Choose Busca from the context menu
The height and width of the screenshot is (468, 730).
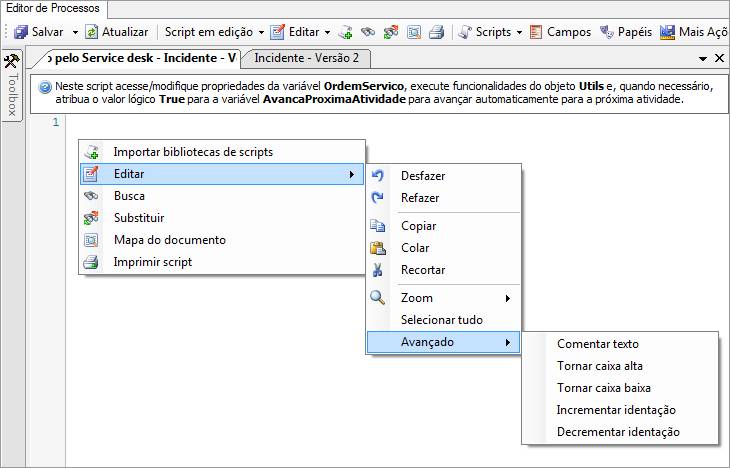[x=222, y=196]
